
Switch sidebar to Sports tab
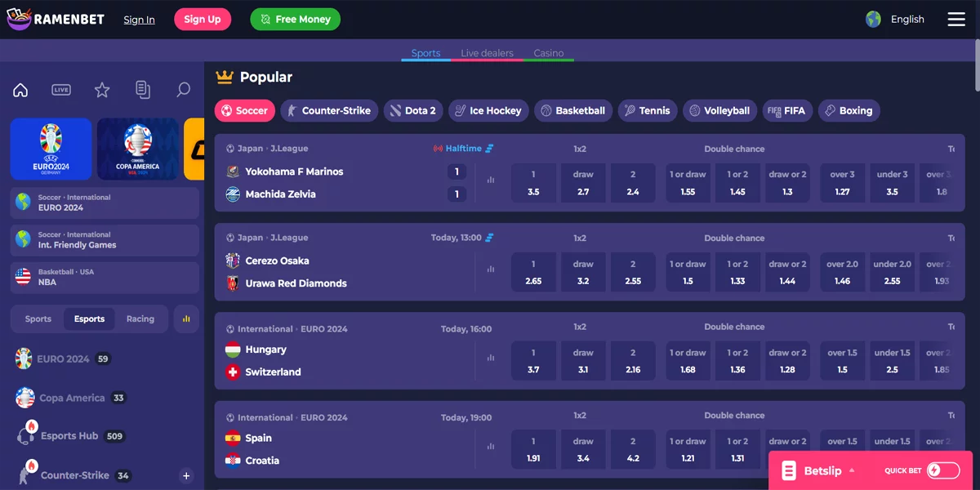click(x=38, y=318)
